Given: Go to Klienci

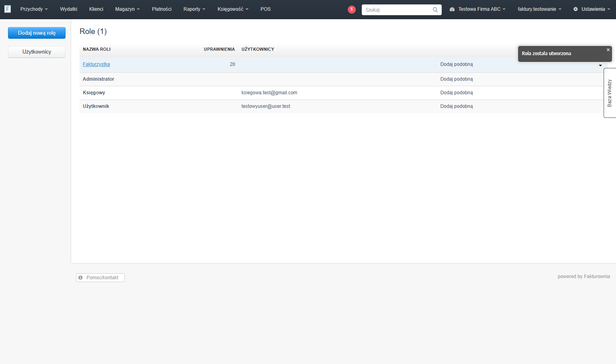Looking at the screenshot, I should 96,9.
